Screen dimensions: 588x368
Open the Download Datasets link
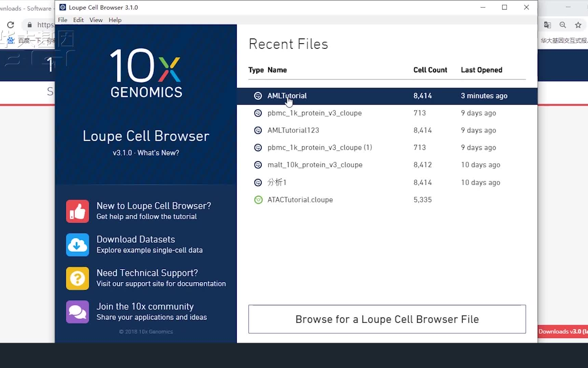pyautogui.click(x=136, y=239)
